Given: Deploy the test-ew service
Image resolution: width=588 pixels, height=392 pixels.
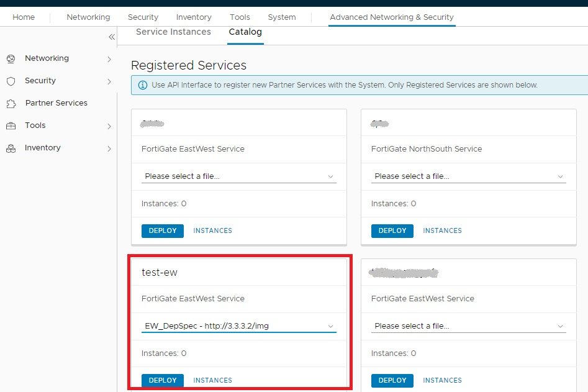Looking at the screenshot, I should point(163,380).
